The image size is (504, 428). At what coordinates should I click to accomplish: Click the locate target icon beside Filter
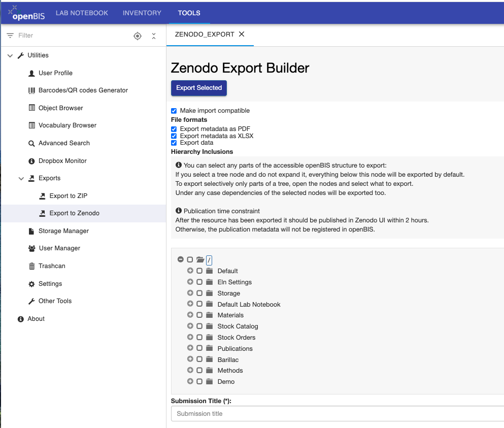138,36
